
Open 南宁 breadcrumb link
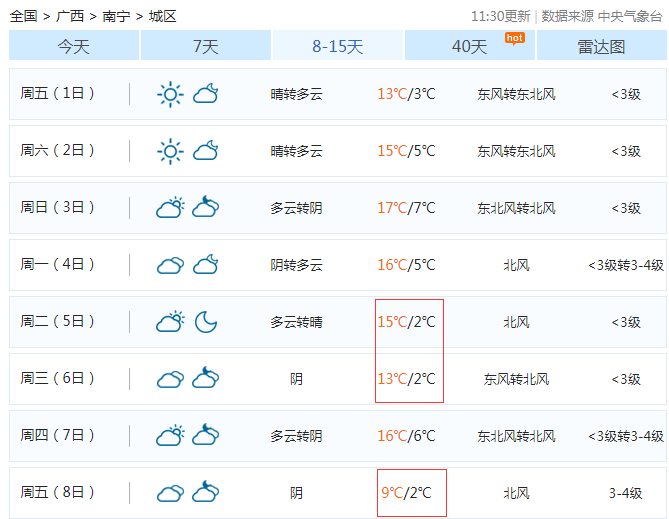pyautogui.click(x=116, y=16)
